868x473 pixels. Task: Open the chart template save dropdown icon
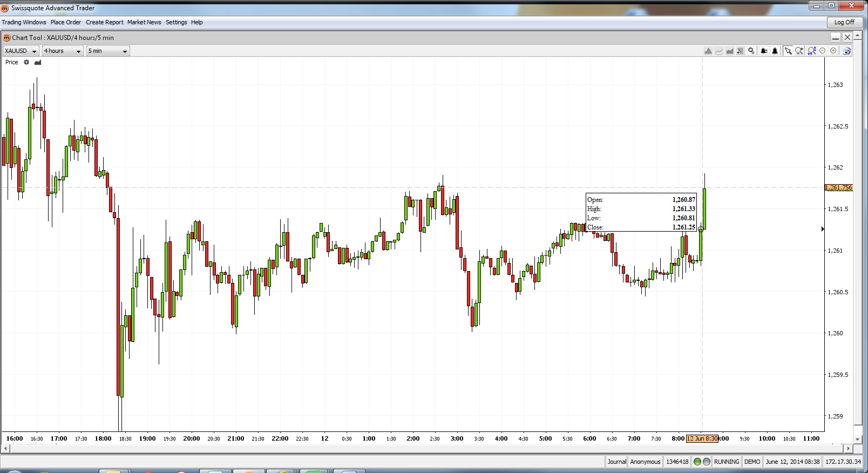(x=846, y=51)
